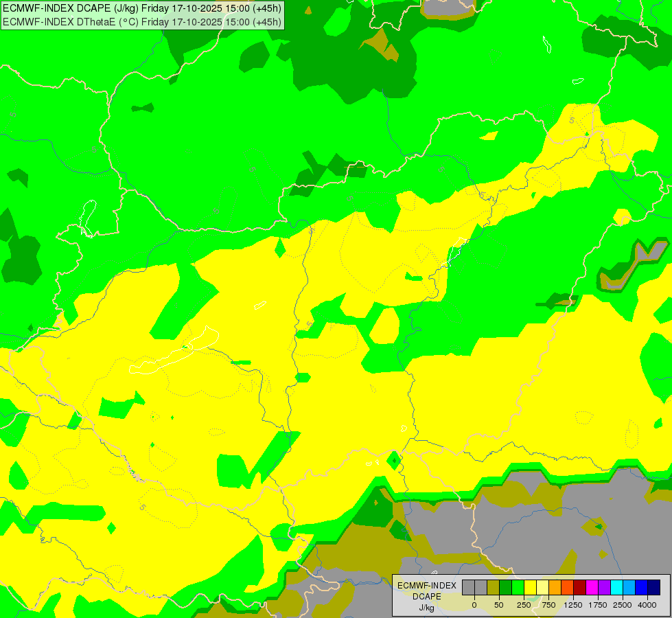Click the legend scale value 750

click(x=548, y=605)
